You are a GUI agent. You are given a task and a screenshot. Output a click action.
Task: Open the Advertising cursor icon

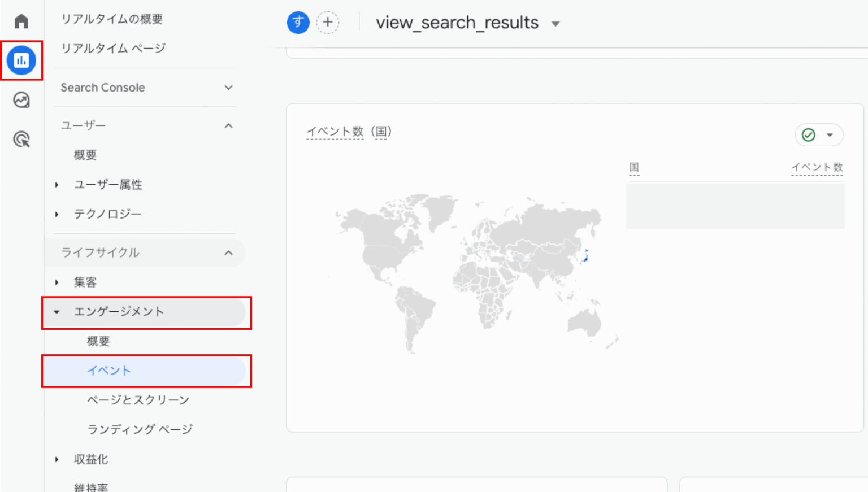point(21,139)
